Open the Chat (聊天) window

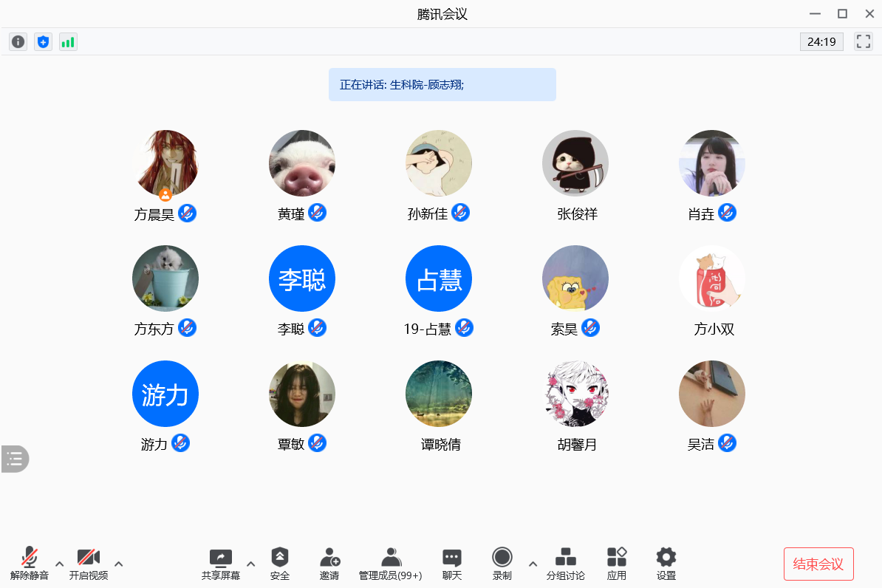452,564
